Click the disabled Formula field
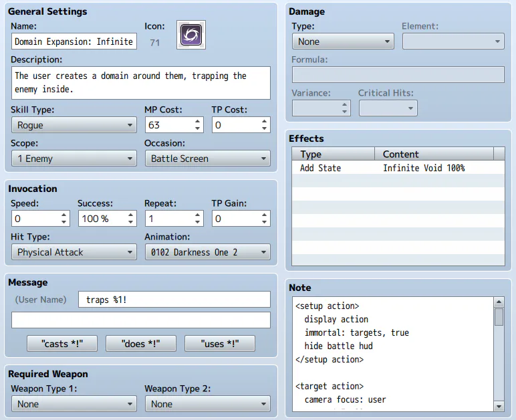The width and height of the screenshot is (516, 420). pyautogui.click(x=398, y=75)
